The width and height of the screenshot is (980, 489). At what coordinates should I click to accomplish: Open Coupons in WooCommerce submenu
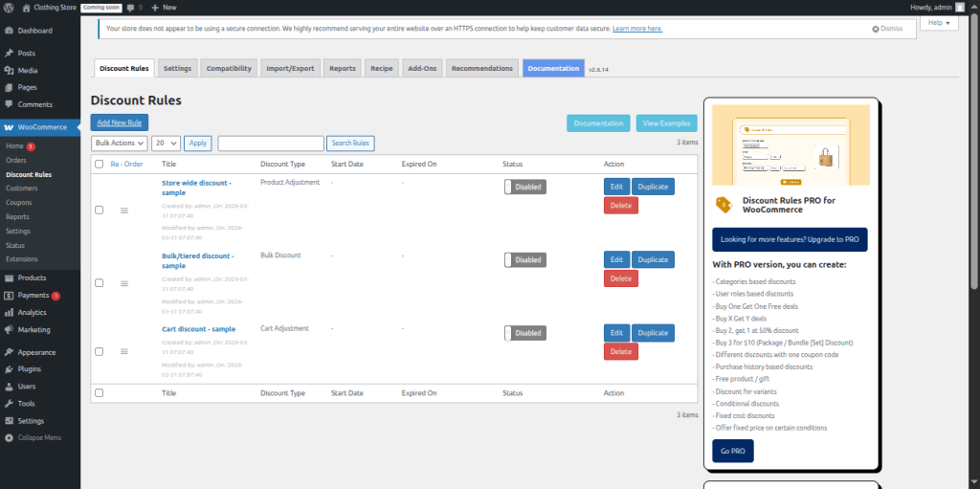pos(19,203)
